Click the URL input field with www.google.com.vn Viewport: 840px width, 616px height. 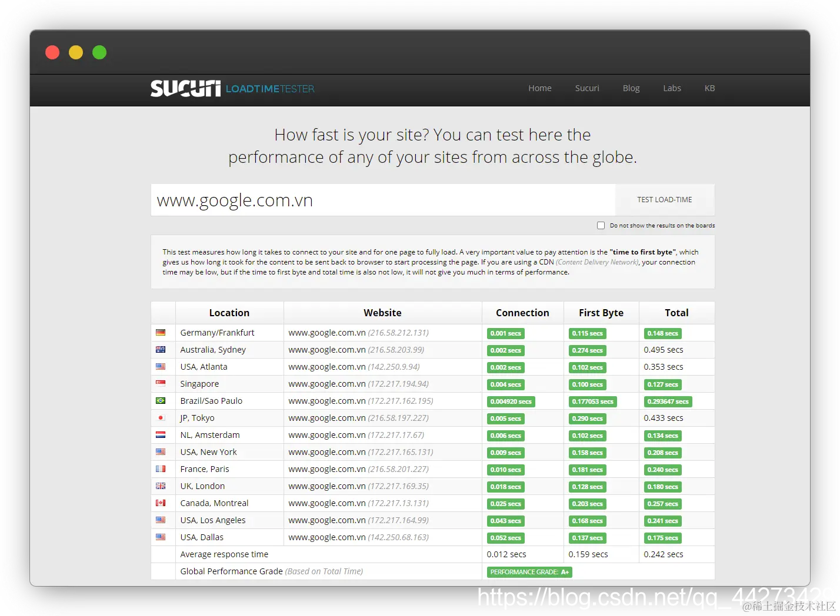coord(383,200)
